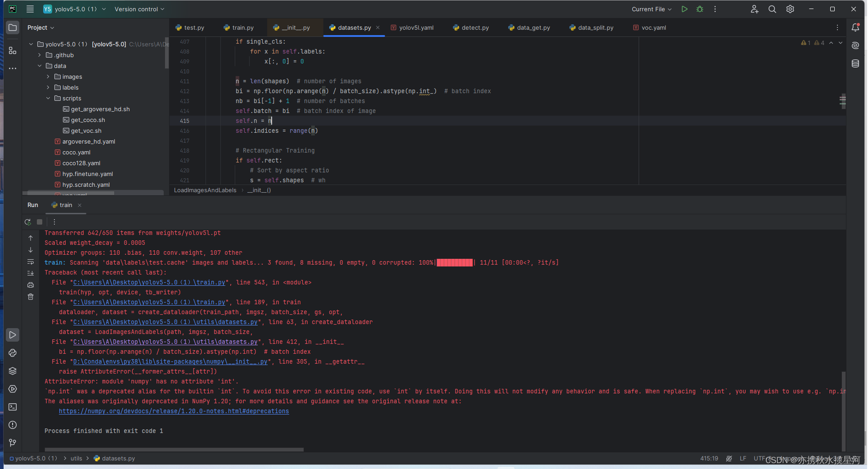868x469 pixels.
Task: Go to next highlighted error arrow
Action: (841, 43)
